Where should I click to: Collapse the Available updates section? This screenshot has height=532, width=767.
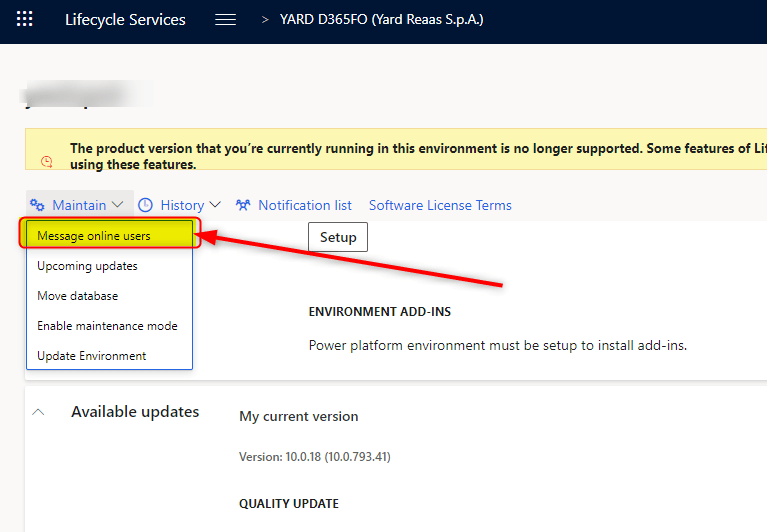(x=38, y=412)
